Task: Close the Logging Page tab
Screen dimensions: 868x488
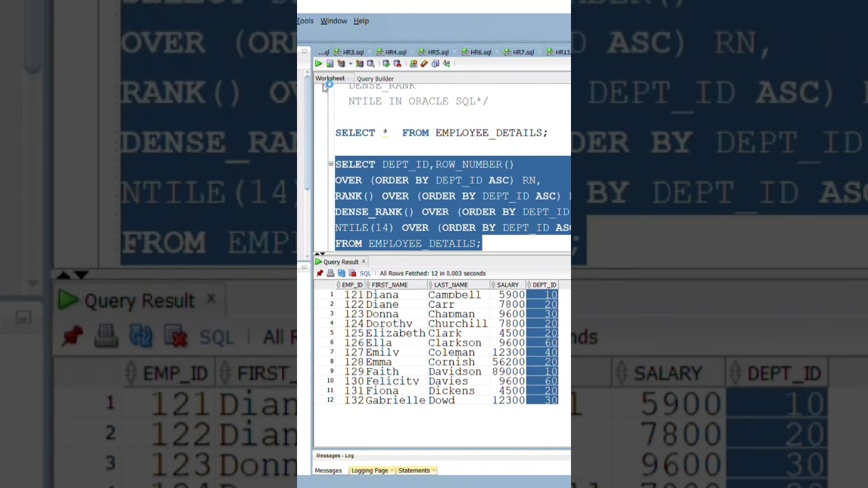Action: 392,470
